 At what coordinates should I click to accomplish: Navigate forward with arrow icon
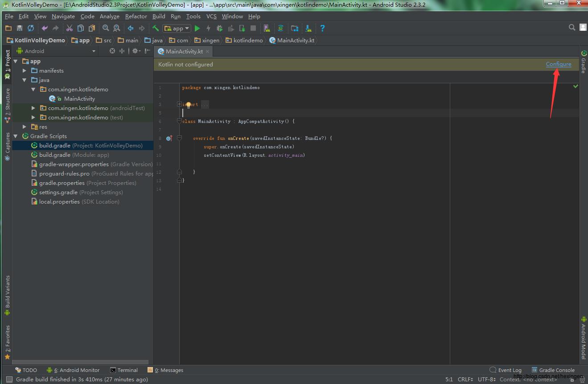coord(142,28)
